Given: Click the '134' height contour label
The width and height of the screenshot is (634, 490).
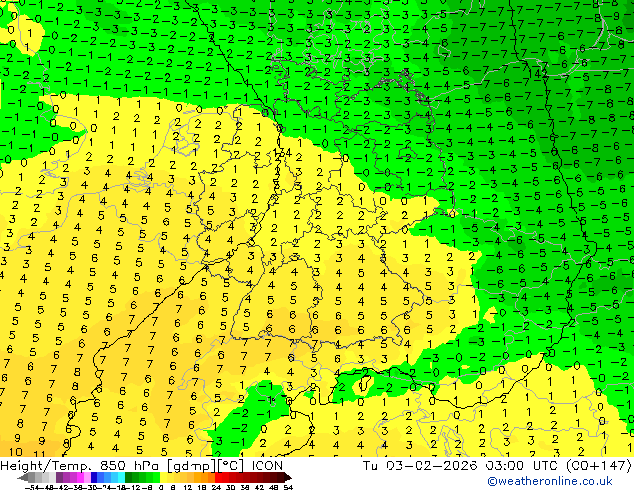Looking at the screenshot, I should click(x=282, y=153).
